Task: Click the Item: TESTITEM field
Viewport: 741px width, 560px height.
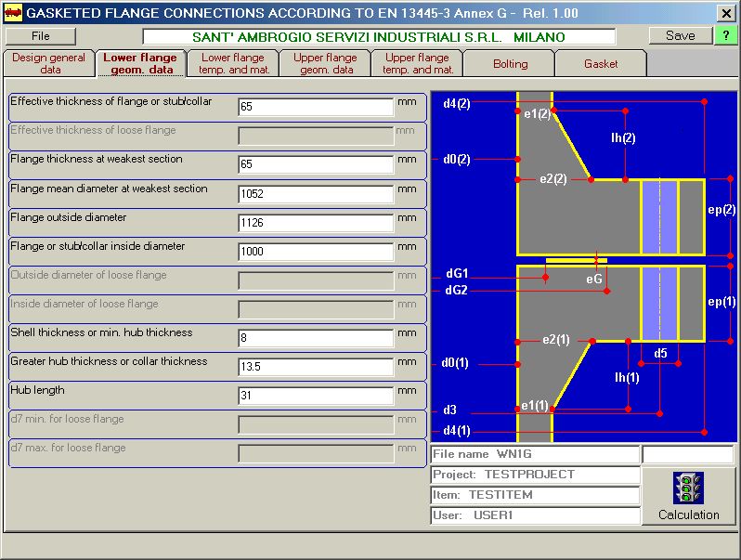Action: pos(535,495)
